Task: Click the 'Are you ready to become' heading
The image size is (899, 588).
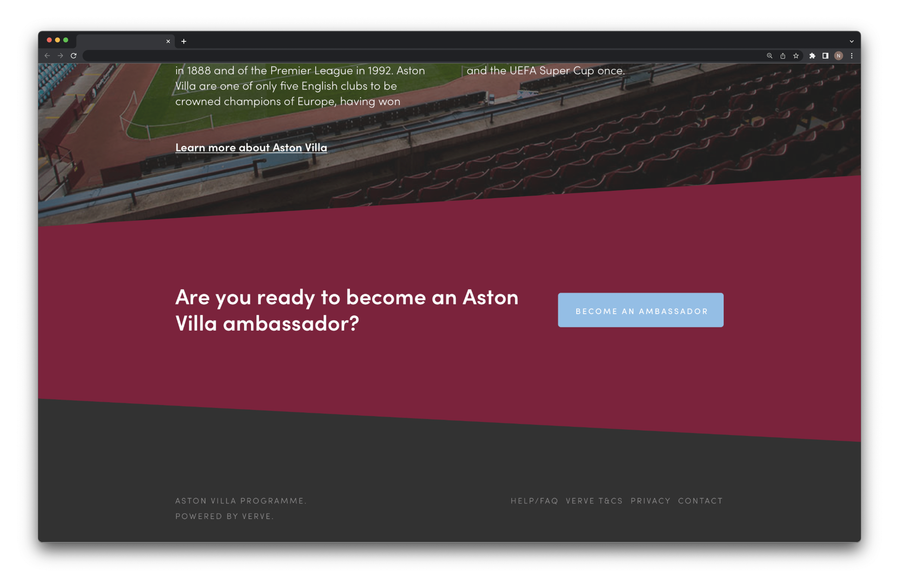Action: (347, 310)
